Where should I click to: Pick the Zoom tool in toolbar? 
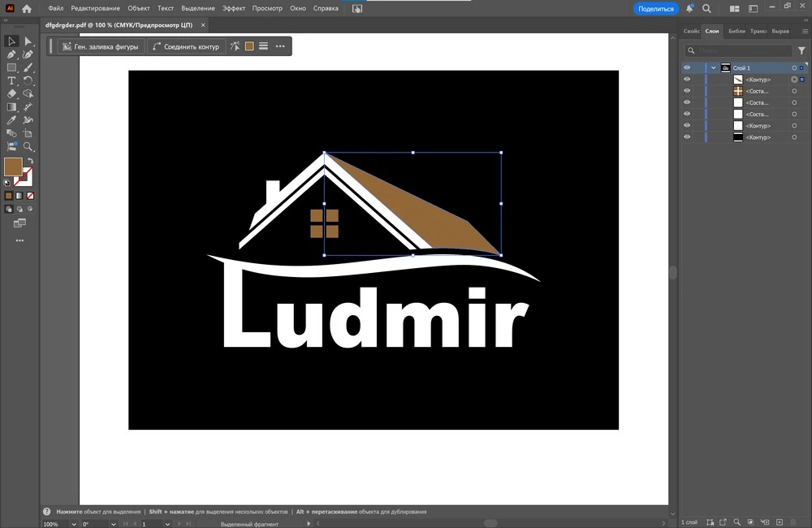[28, 147]
